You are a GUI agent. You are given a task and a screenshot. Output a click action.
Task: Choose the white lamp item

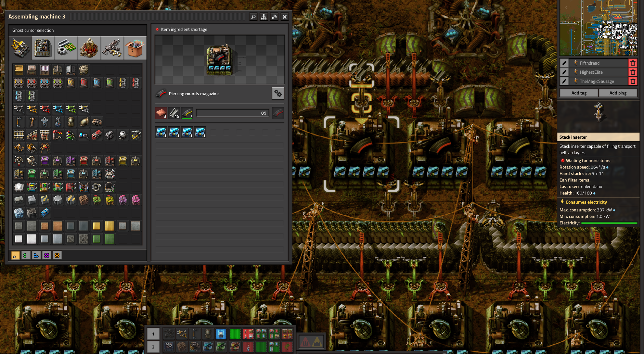[x=19, y=187]
